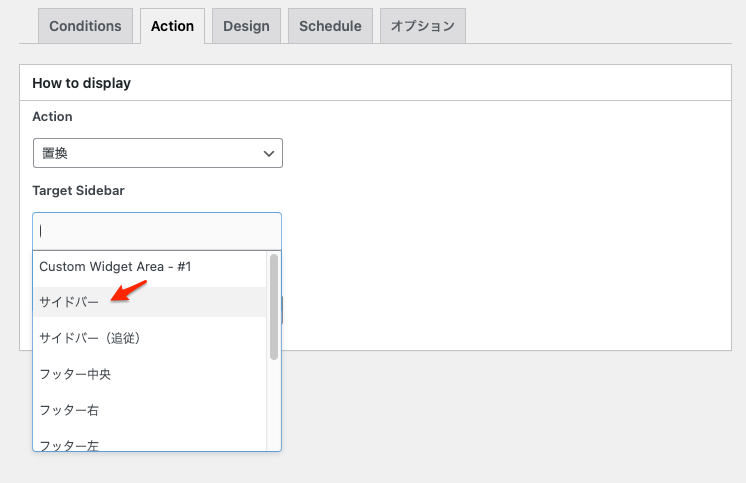
Task: Click the scrollbar track below the thumb
Action: (x=274, y=404)
